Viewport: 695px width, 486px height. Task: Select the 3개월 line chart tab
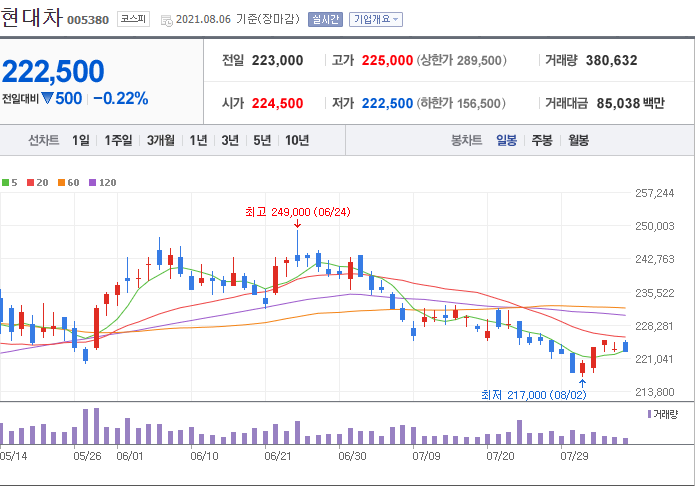click(x=160, y=141)
